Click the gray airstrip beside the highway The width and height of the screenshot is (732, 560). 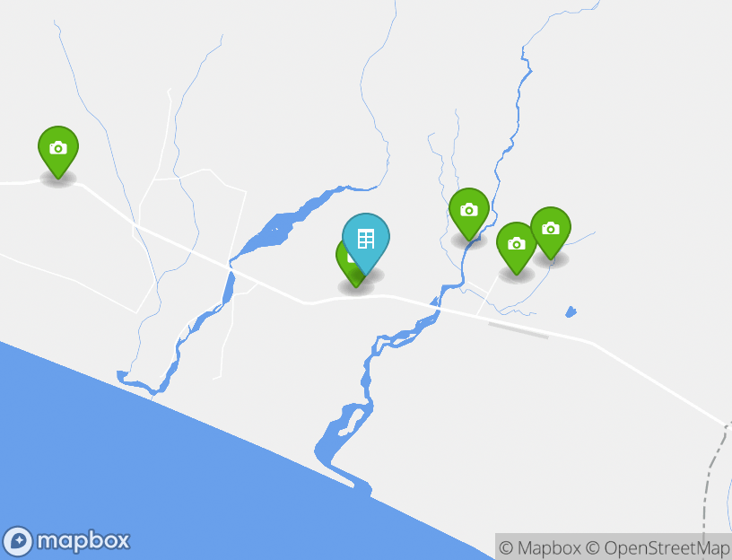point(518,329)
